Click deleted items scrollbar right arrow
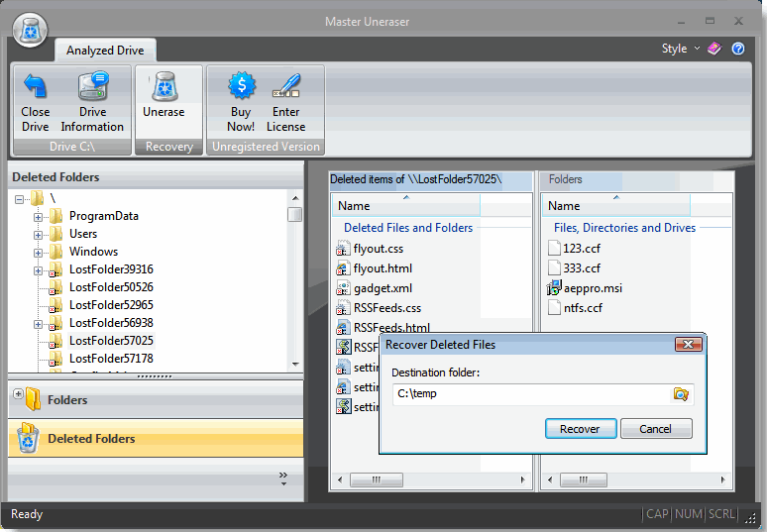 point(523,479)
